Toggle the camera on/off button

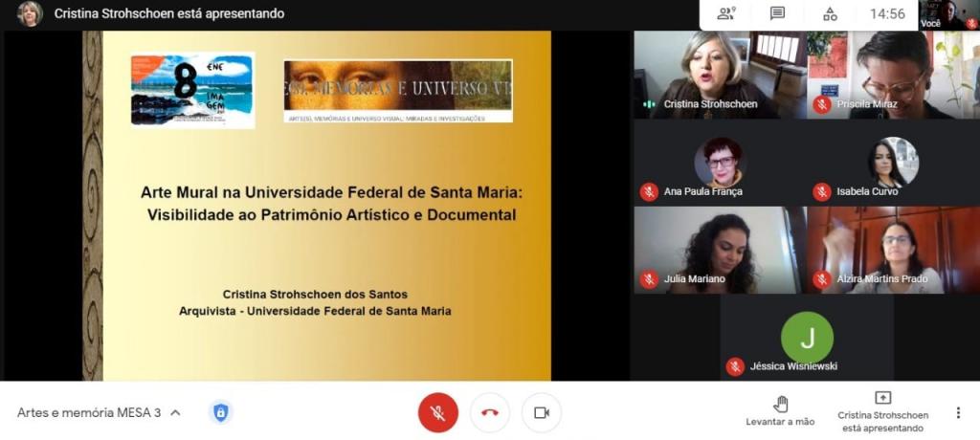point(542,412)
